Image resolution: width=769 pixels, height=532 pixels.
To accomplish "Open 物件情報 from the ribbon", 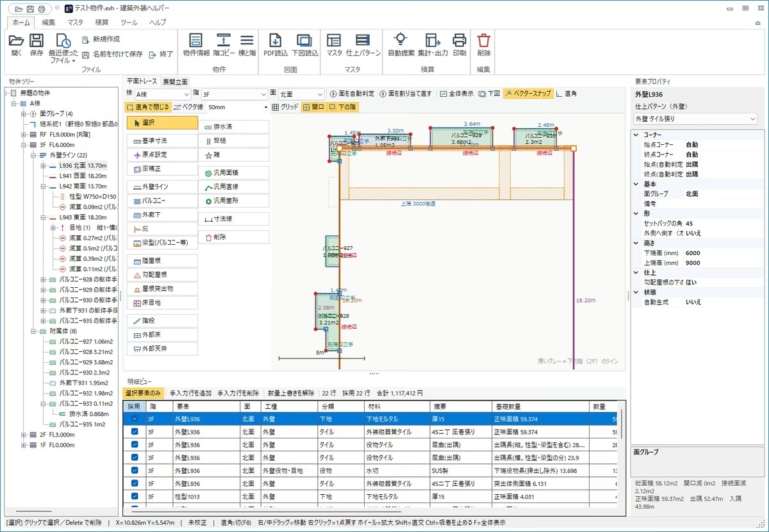I will coord(196,46).
